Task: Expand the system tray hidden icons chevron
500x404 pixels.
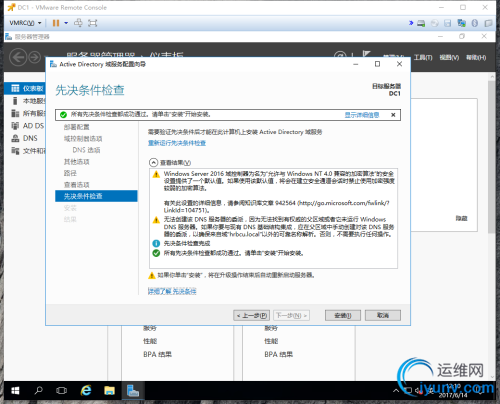Action: tap(396, 391)
